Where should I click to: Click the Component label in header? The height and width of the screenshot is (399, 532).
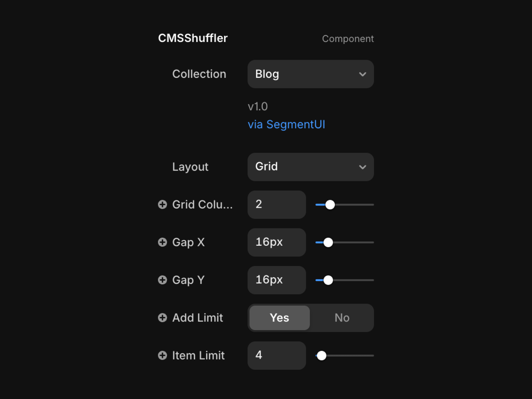tap(348, 39)
